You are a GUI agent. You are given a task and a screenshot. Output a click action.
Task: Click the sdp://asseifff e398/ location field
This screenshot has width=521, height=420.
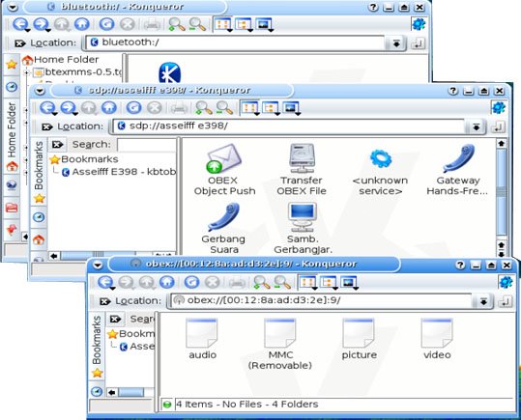pyautogui.click(x=288, y=126)
